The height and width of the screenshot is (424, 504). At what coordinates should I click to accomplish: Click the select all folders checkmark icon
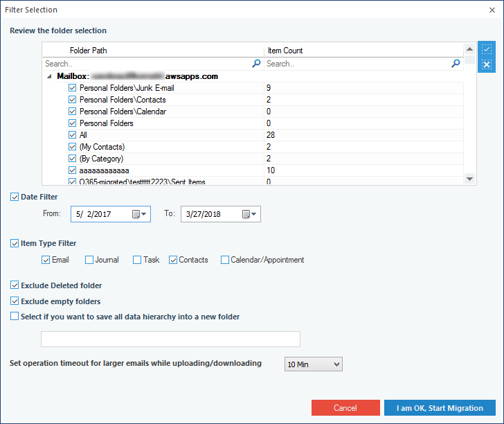tap(487, 51)
